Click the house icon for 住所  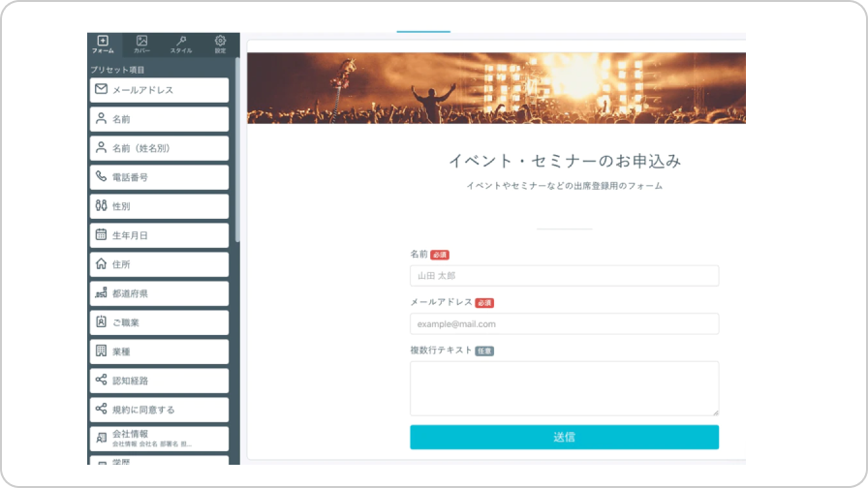point(101,263)
